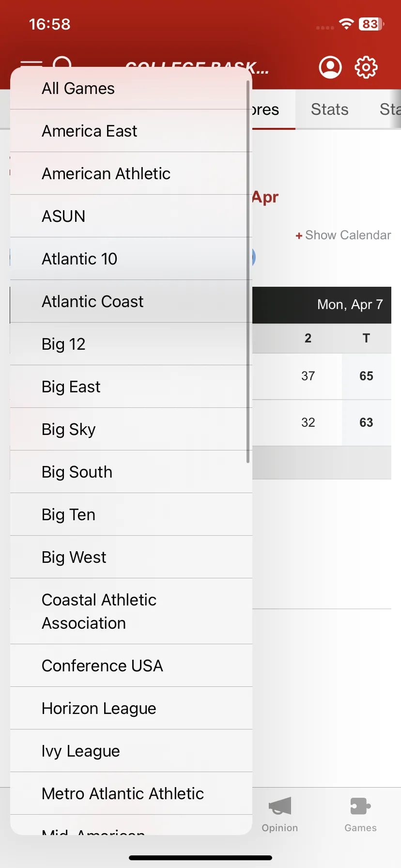Choose America East conference

click(x=131, y=131)
